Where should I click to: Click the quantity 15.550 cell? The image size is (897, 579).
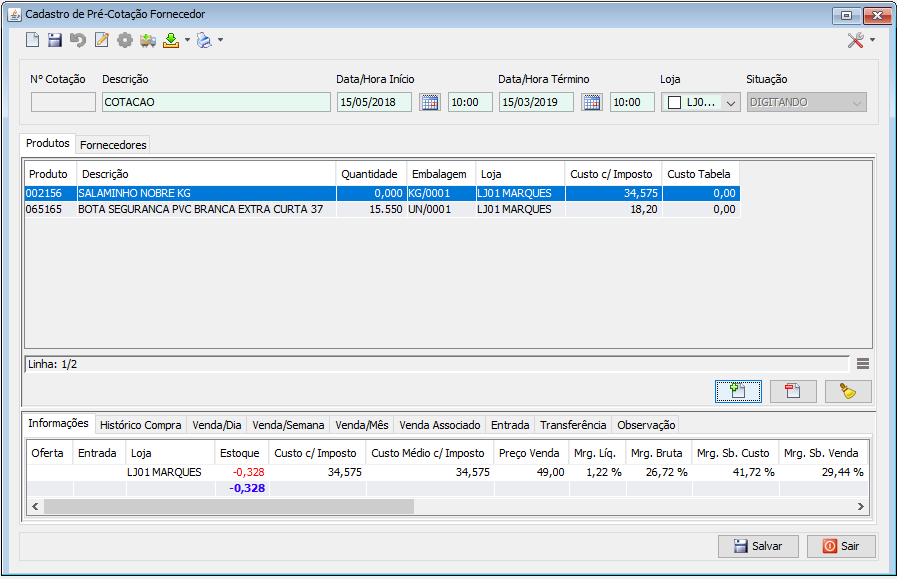(371, 209)
